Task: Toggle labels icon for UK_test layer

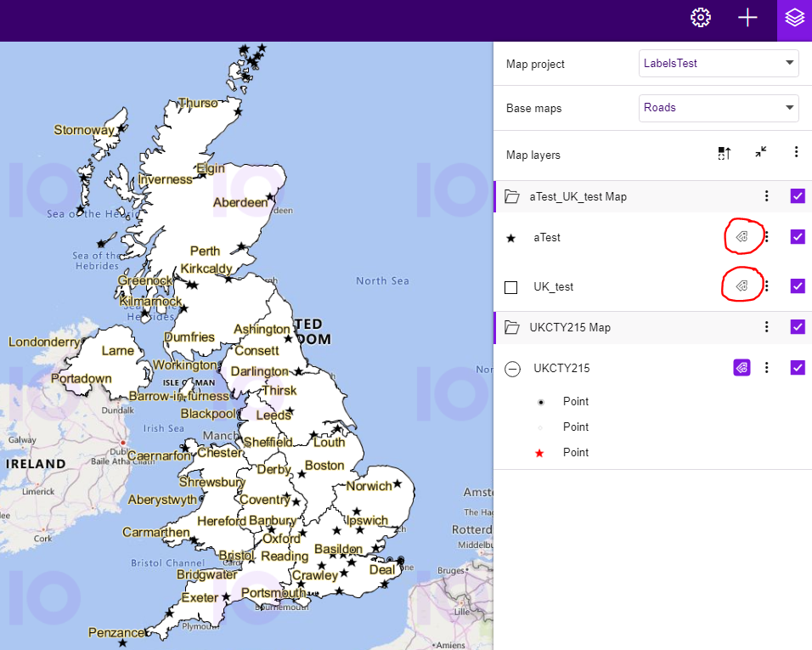Action: 742,285
